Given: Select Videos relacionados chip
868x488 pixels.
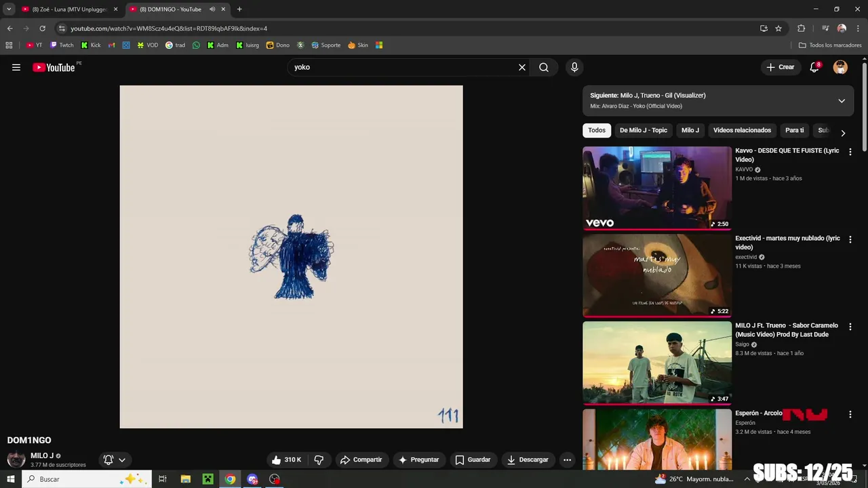Looking at the screenshot, I should coord(742,130).
